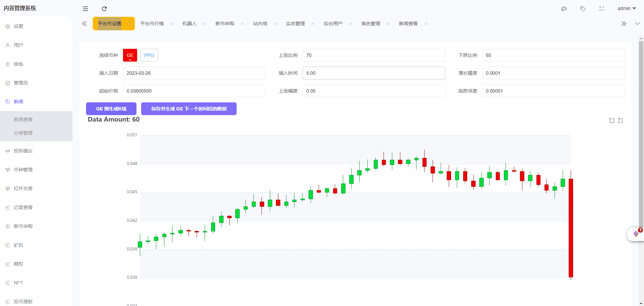Open the admin user dropdown
The image size is (644, 306).
pyautogui.click(x=627, y=8)
